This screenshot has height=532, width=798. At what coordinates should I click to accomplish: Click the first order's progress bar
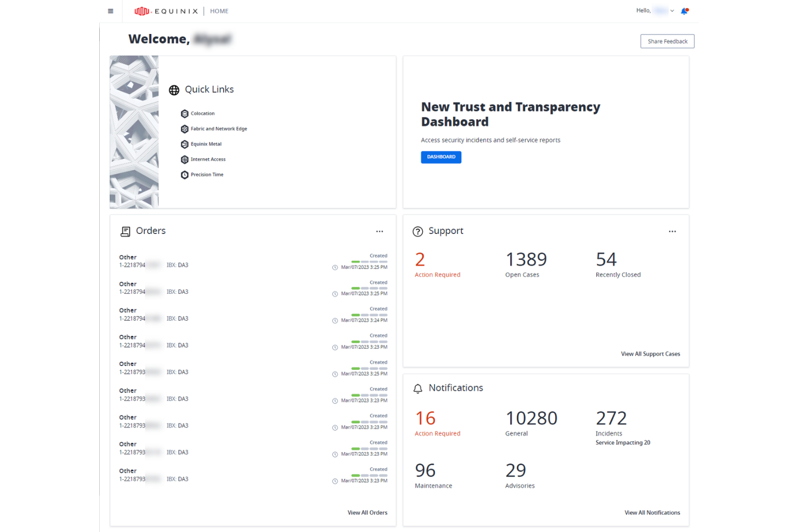click(369, 262)
